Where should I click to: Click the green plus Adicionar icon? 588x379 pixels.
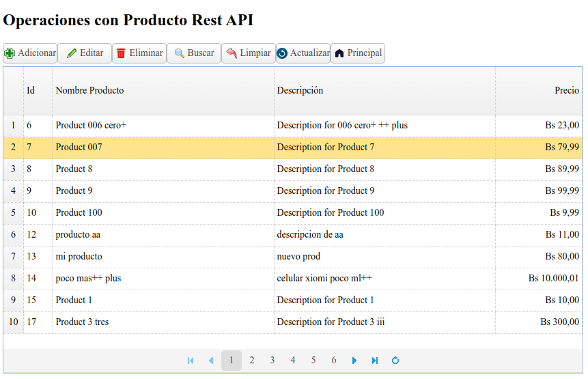[10, 53]
